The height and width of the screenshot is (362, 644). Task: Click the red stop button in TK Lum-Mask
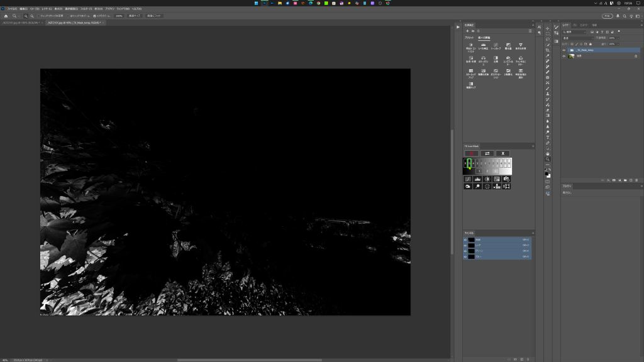(471, 153)
